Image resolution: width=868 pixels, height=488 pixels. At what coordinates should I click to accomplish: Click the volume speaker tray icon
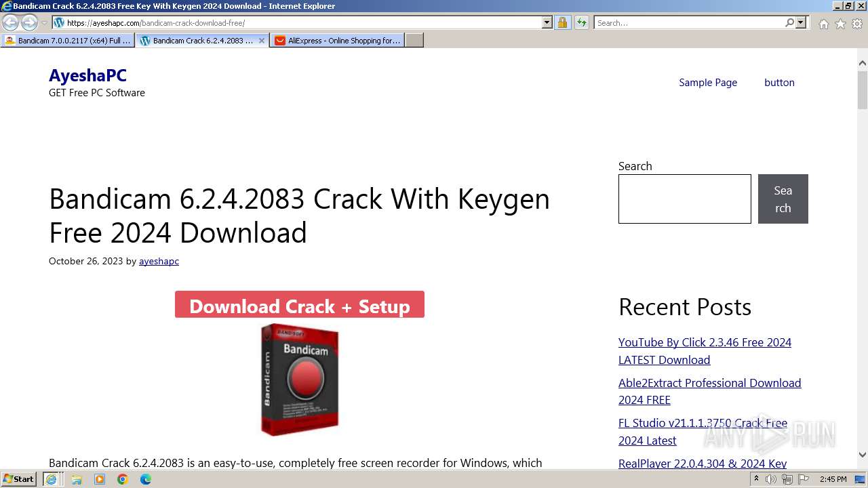pyautogui.click(x=771, y=479)
